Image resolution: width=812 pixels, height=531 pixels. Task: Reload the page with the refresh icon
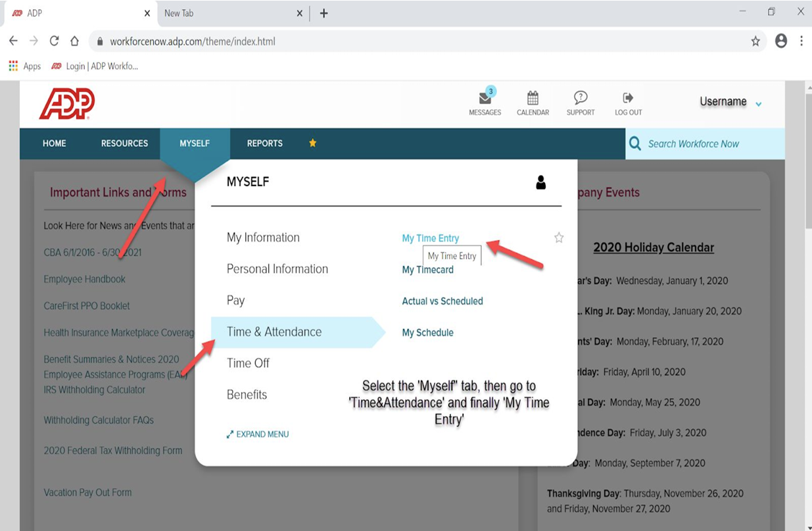(x=54, y=41)
